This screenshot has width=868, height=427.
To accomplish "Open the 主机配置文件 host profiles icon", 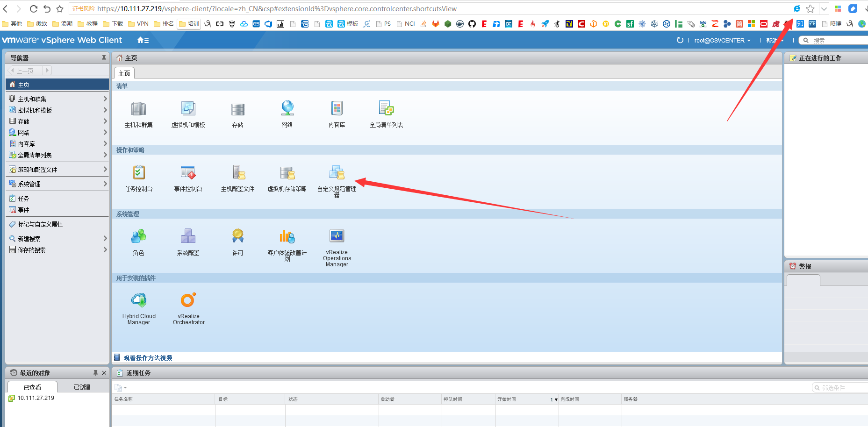I will (x=239, y=173).
